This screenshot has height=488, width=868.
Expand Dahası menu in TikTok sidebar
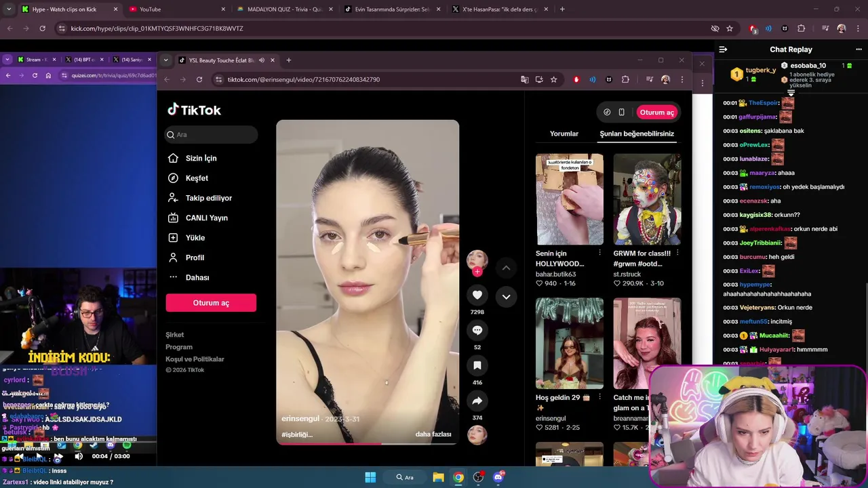coord(197,277)
